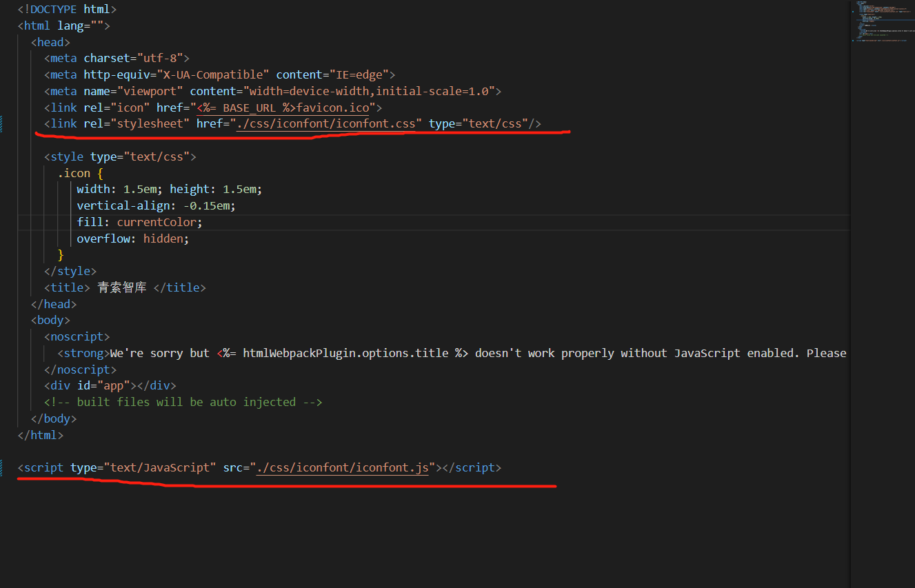915x588 pixels.
Task: Click the html lang="" opening tag
Action: pos(63,26)
